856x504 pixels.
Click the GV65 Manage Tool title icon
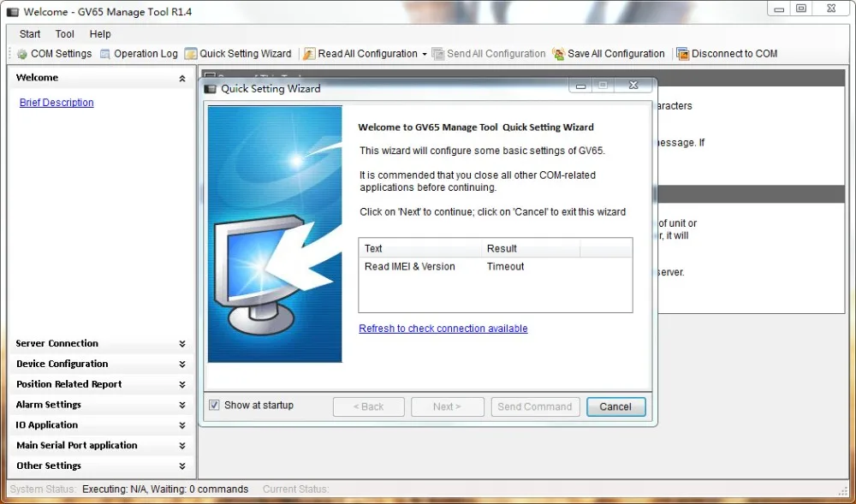pos(13,11)
